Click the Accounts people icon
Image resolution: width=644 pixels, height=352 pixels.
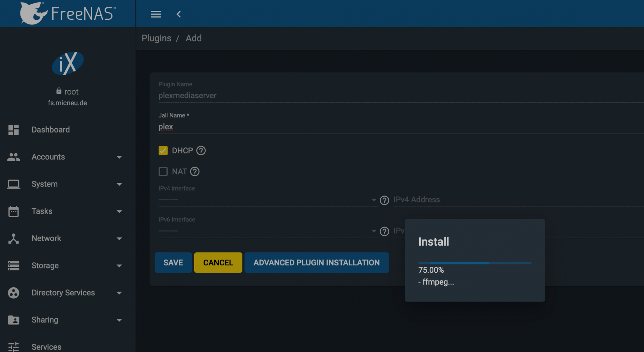point(13,157)
